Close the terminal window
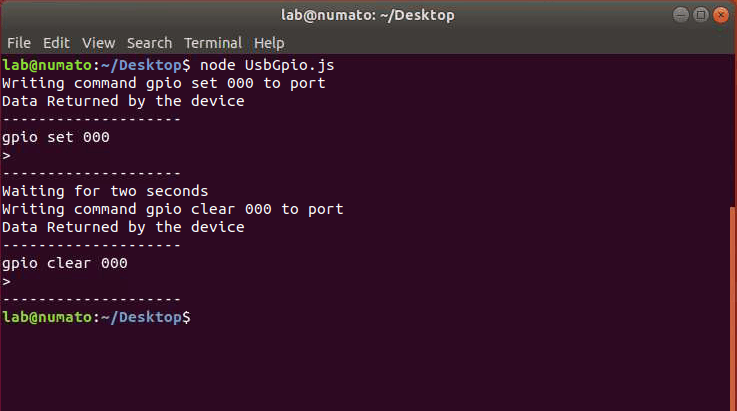This screenshot has width=737, height=411. (721, 15)
